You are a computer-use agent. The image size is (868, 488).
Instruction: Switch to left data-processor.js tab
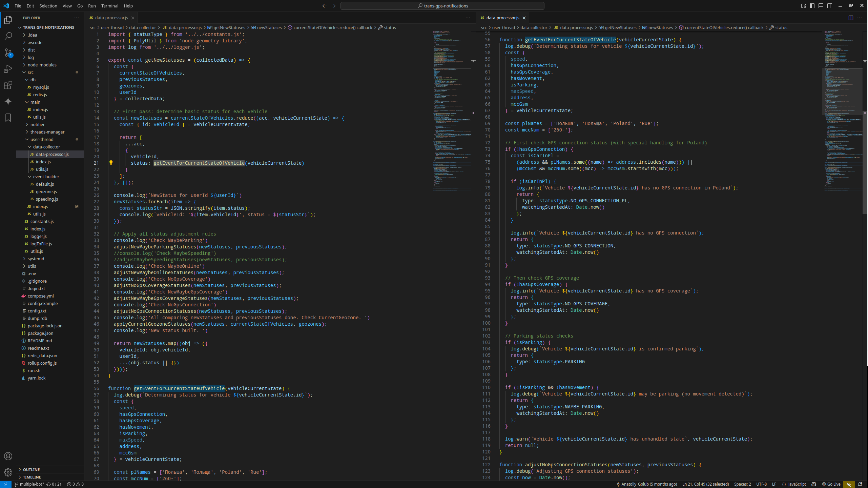click(111, 18)
